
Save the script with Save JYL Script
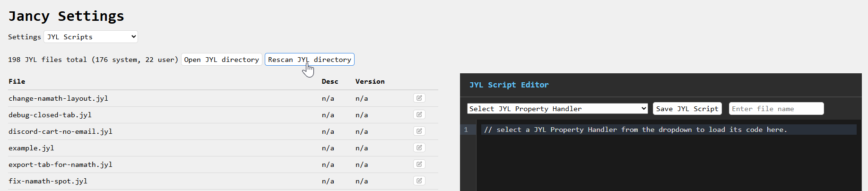click(x=687, y=109)
